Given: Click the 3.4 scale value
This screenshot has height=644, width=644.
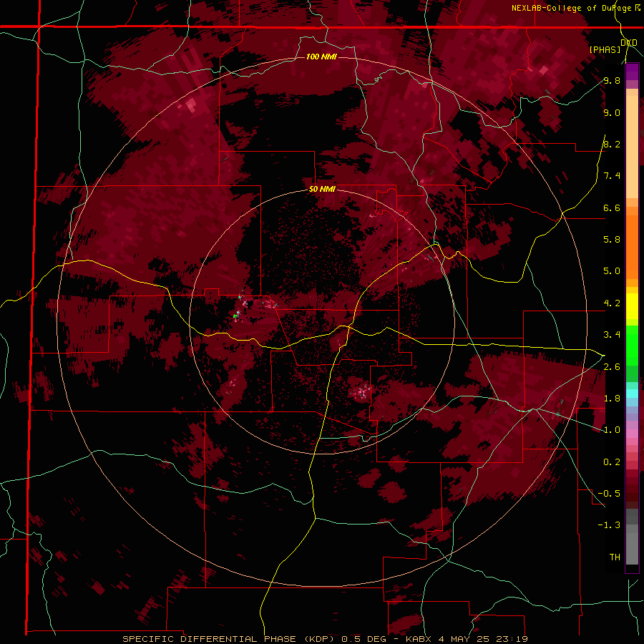Looking at the screenshot, I should tap(612, 335).
